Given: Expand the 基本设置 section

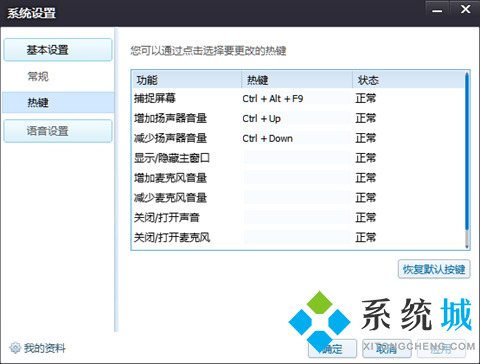Looking at the screenshot, I should click(58, 50).
